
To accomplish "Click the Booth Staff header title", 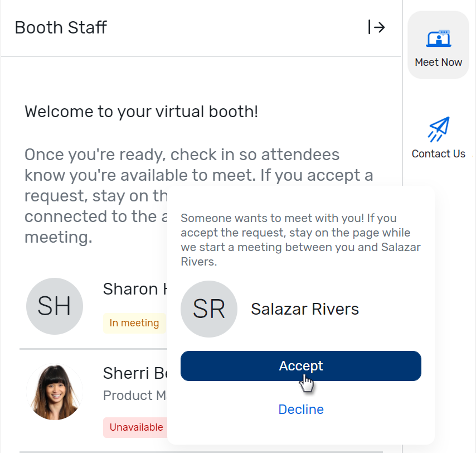I will tap(60, 27).
